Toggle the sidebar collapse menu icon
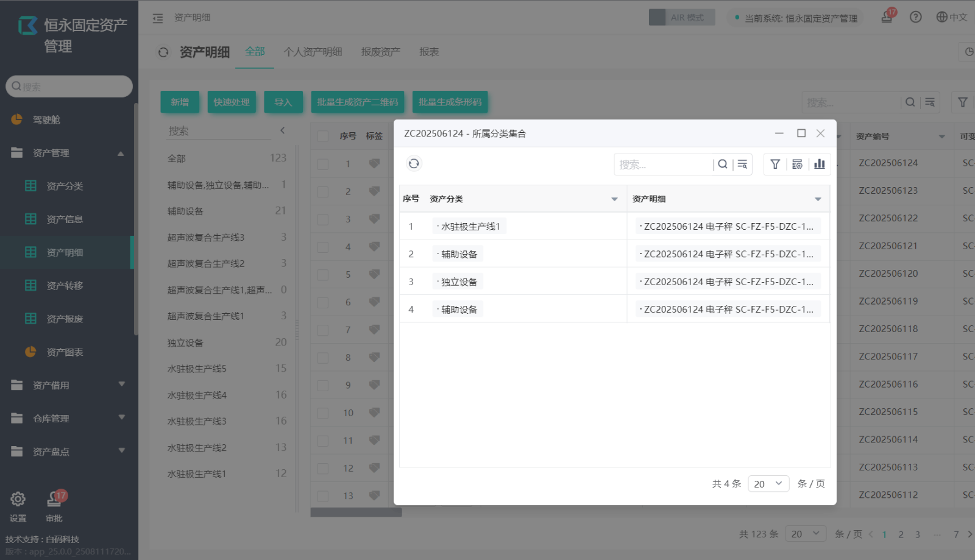The height and width of the screenshot is (560, 975). pyautogui.click(x=158, y=18)
